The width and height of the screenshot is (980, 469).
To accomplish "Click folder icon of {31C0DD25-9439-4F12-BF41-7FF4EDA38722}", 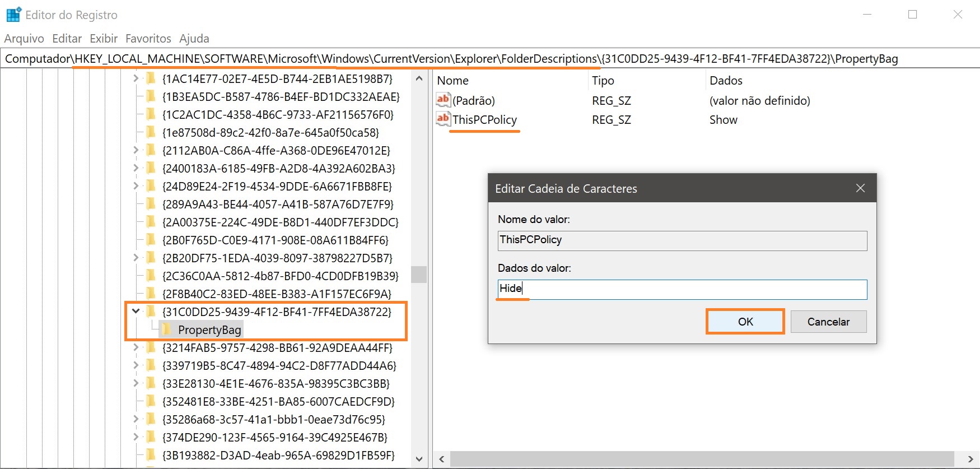I will [151, 312].
